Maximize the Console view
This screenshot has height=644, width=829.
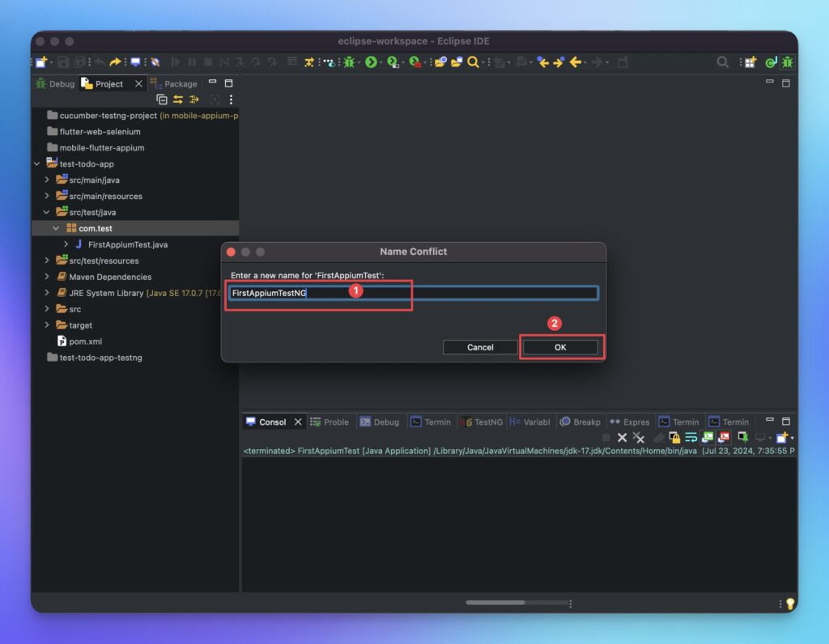786,421
